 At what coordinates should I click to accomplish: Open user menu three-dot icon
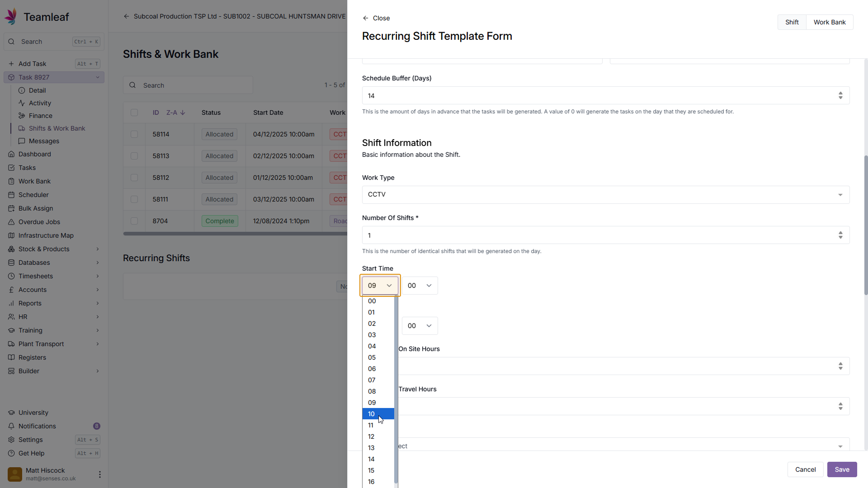[x=99, y=474]
